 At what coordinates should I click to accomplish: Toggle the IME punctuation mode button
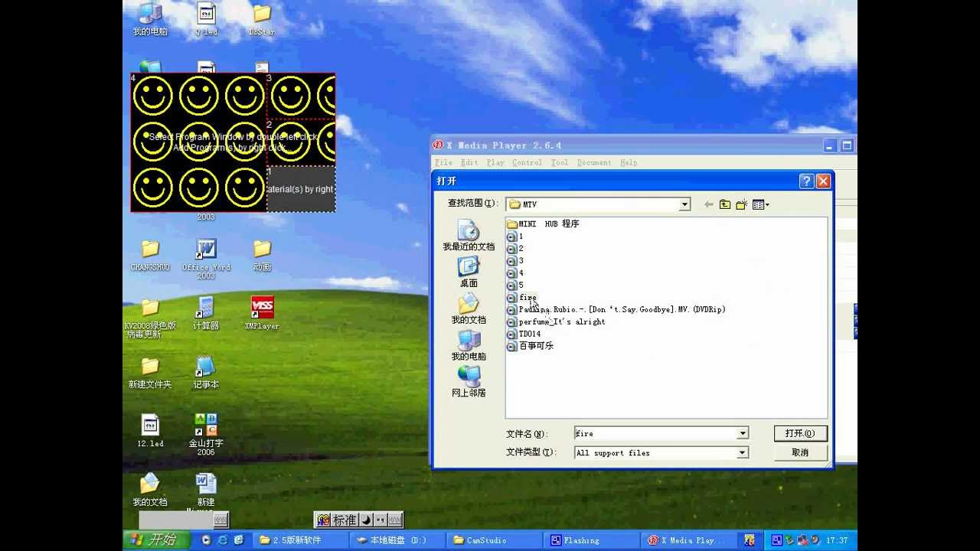pyautogui.click(x=380, y=520)
